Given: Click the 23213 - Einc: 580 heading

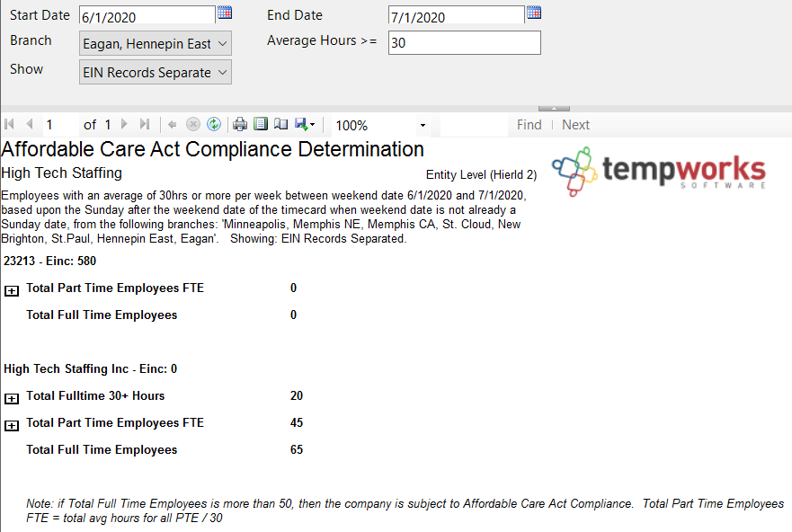Looking at the screenshot, I should pyautogui.click(x=49, y=261).
